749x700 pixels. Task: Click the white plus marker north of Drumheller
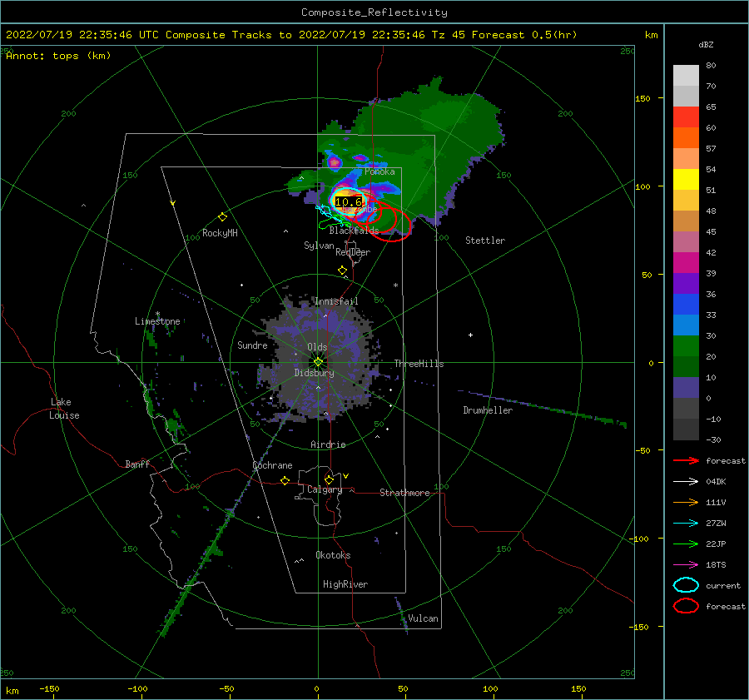click(470, 335)
